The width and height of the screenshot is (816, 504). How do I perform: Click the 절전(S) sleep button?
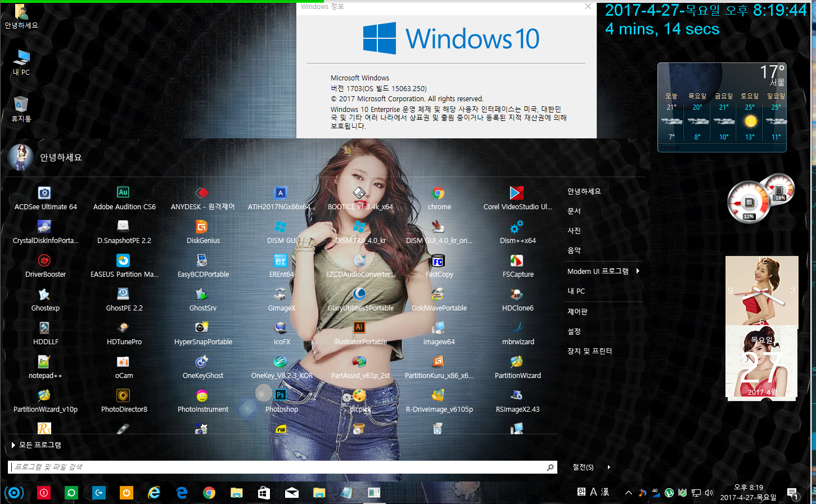[x=583, y=467]
